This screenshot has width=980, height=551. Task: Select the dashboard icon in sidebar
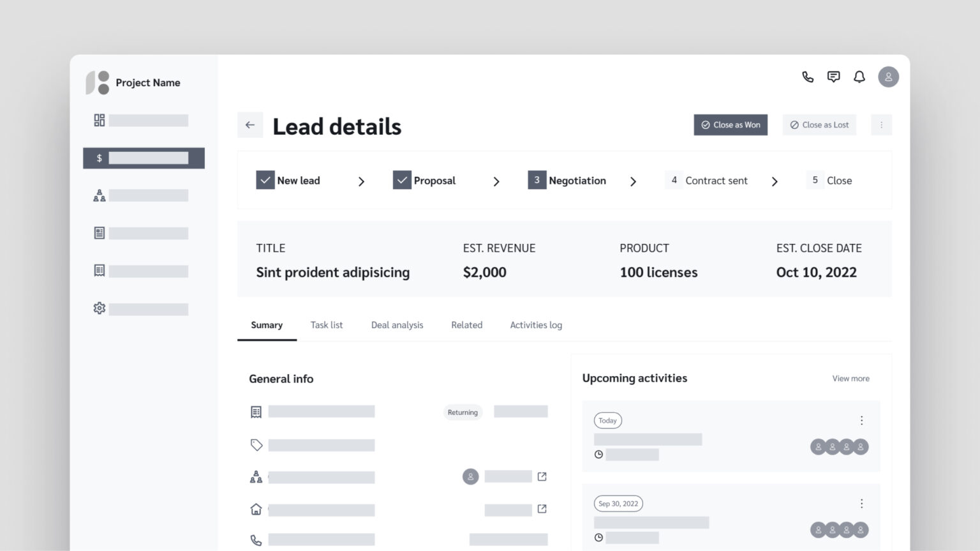[x=100, y=121]
